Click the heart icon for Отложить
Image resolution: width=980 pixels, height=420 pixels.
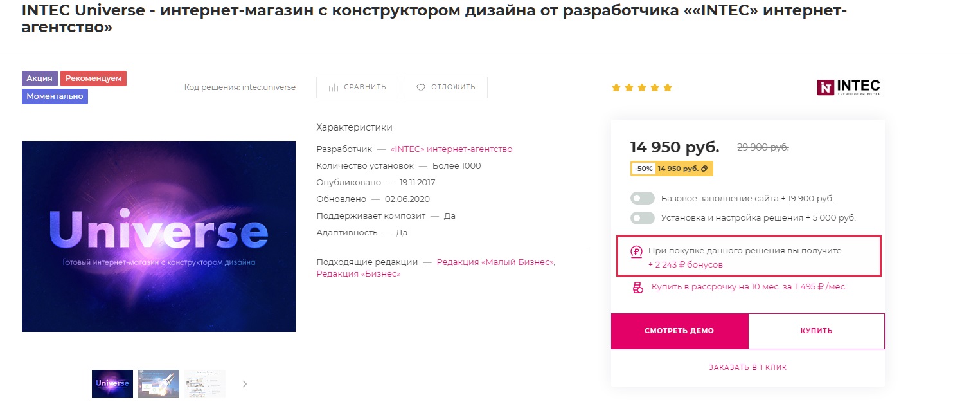click(421, 87)
